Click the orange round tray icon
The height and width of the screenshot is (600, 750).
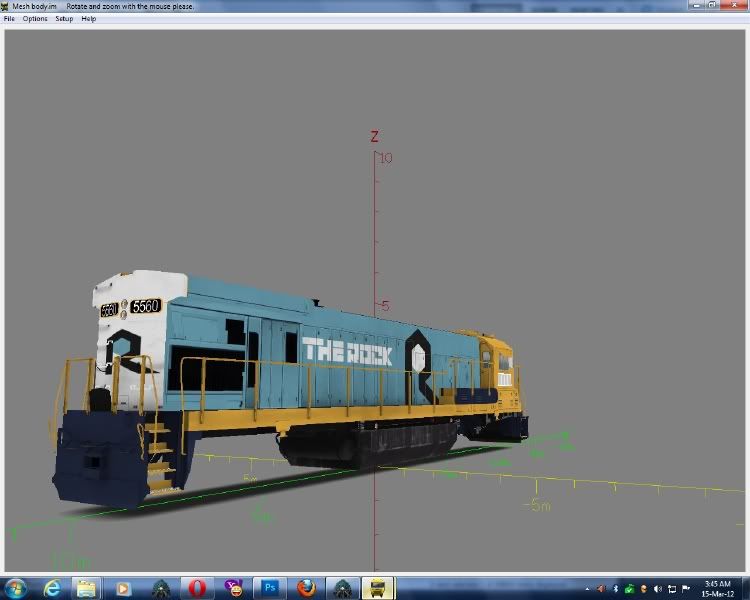coord(644,589)
